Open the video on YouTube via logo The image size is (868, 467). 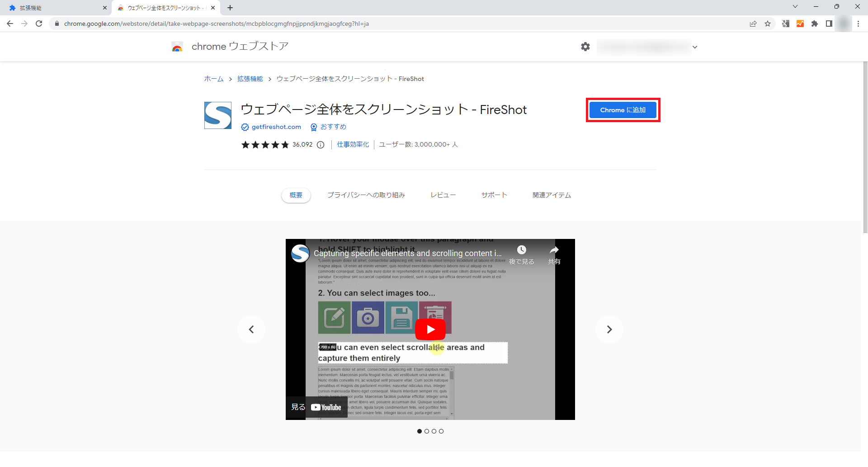click(326, 407)
